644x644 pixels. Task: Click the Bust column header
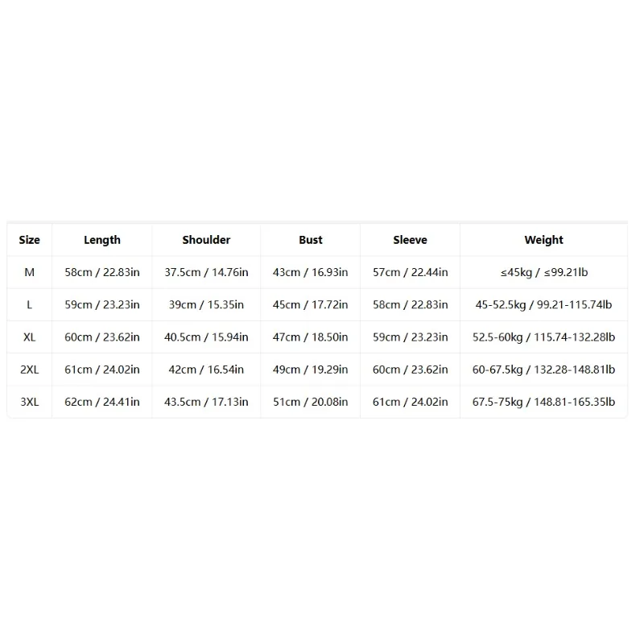click(x=311, y=240)
